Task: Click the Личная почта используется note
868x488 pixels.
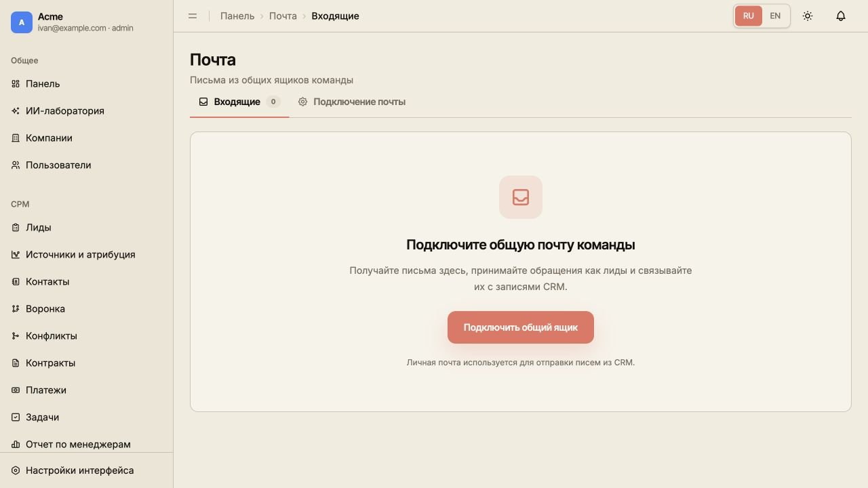Action: pos(521,363)
